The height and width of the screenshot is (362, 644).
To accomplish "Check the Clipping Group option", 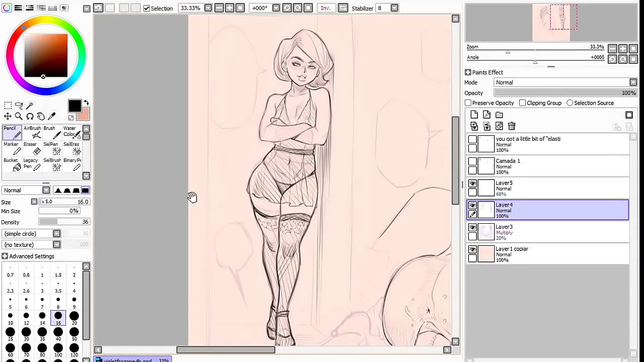I will [x=522, y=103].
